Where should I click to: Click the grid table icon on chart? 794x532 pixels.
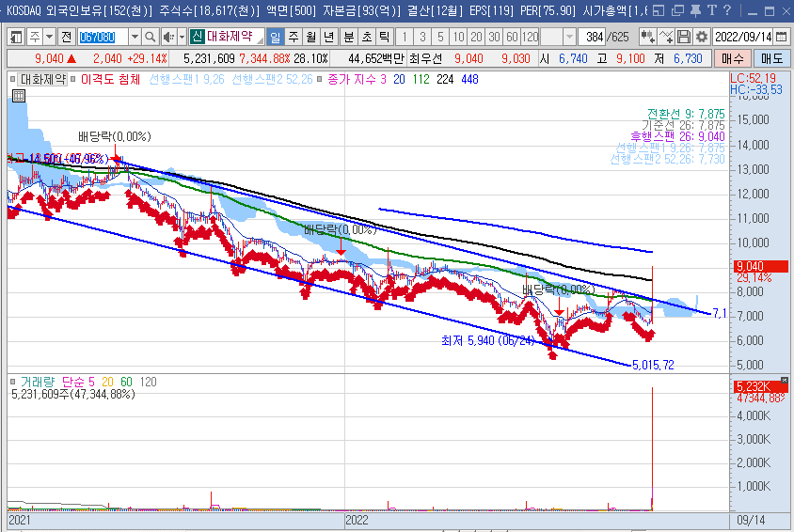coord(19,96)
